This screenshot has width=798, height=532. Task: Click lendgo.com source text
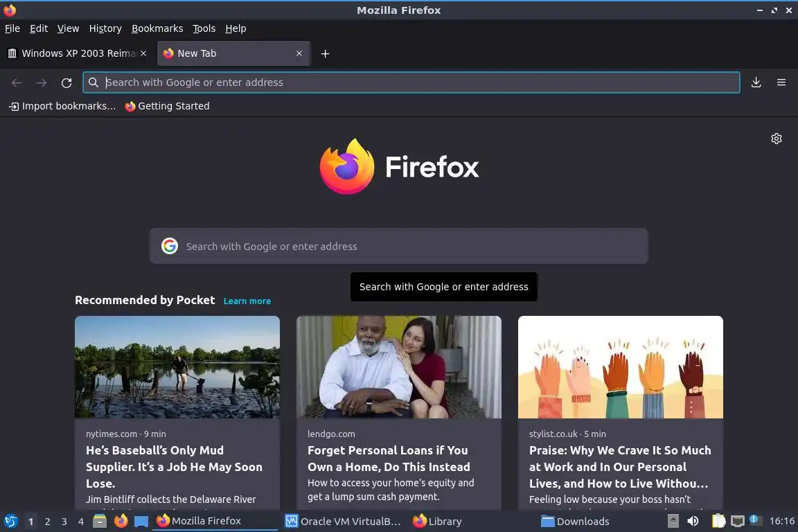(x=331, y=434)
